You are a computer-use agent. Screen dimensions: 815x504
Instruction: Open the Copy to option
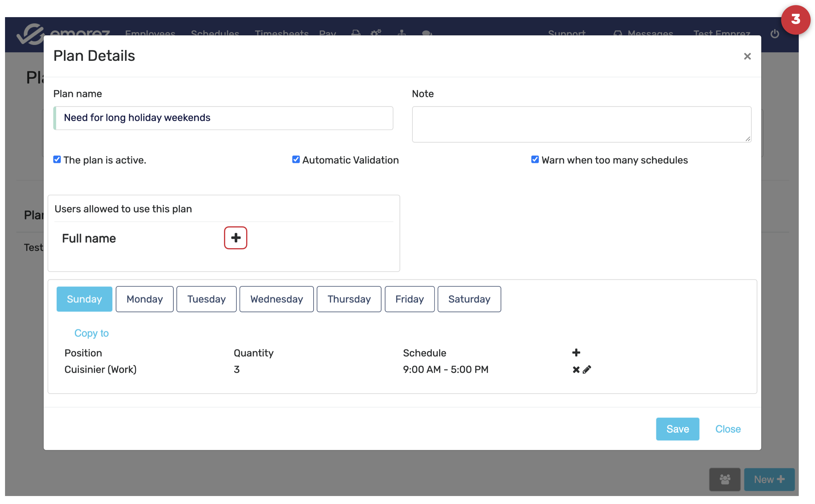pos(91,333)
